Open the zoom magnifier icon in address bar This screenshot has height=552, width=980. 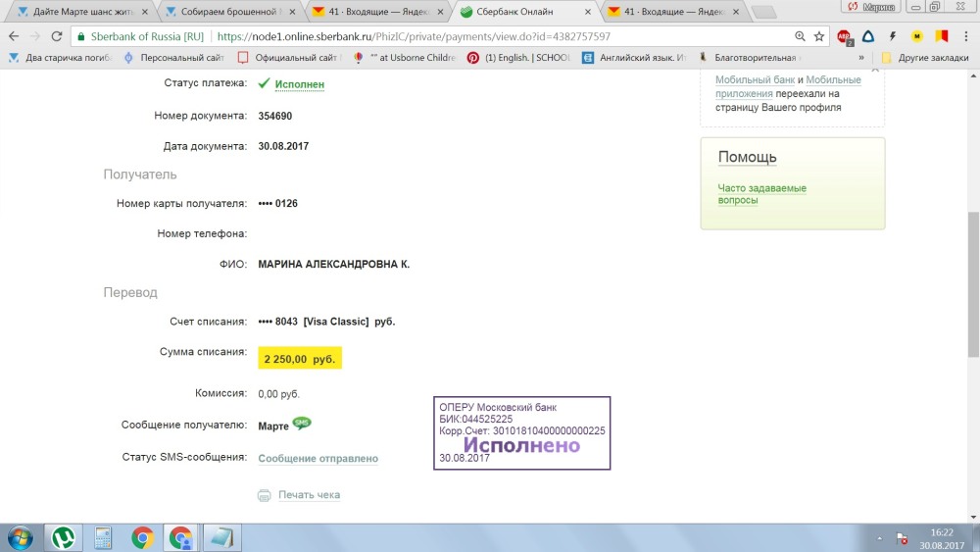coord(801,36)
